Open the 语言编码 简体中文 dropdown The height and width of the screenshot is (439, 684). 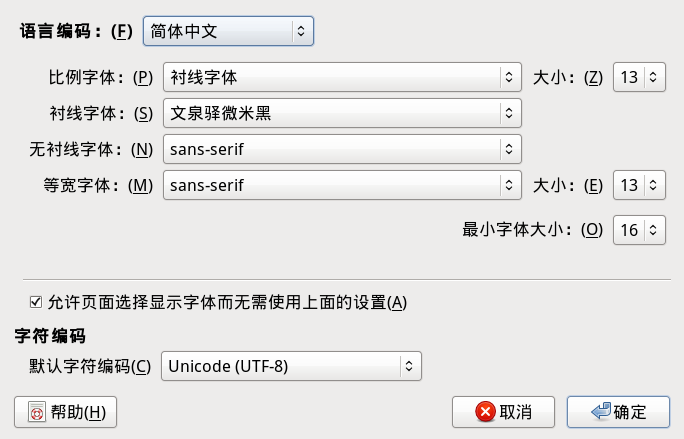coord(228,31)
